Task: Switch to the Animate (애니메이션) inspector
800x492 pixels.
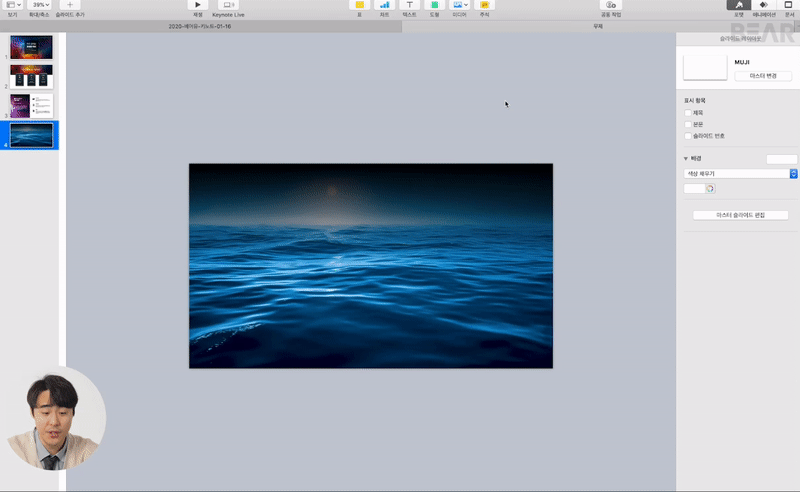Action: [x=764, y=5]
